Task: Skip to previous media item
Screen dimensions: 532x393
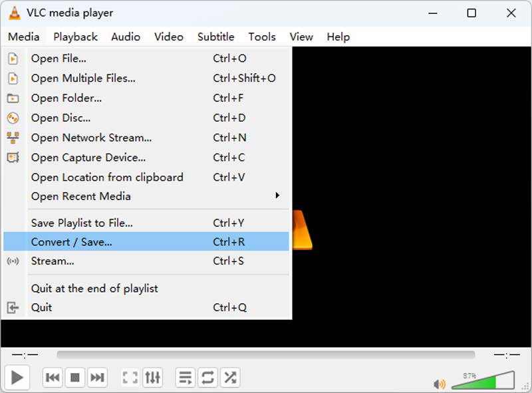Action: (53, 377)
